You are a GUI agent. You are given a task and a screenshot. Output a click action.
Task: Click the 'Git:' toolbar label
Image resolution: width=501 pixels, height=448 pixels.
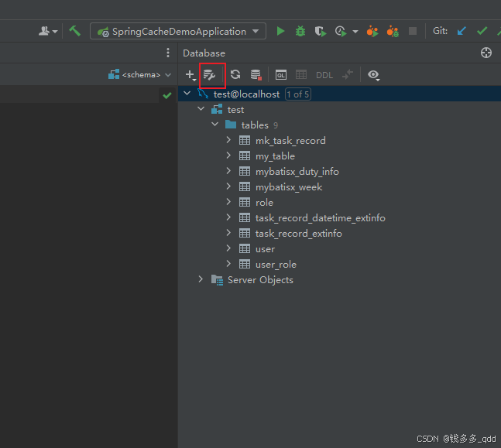tap(440, 31)
